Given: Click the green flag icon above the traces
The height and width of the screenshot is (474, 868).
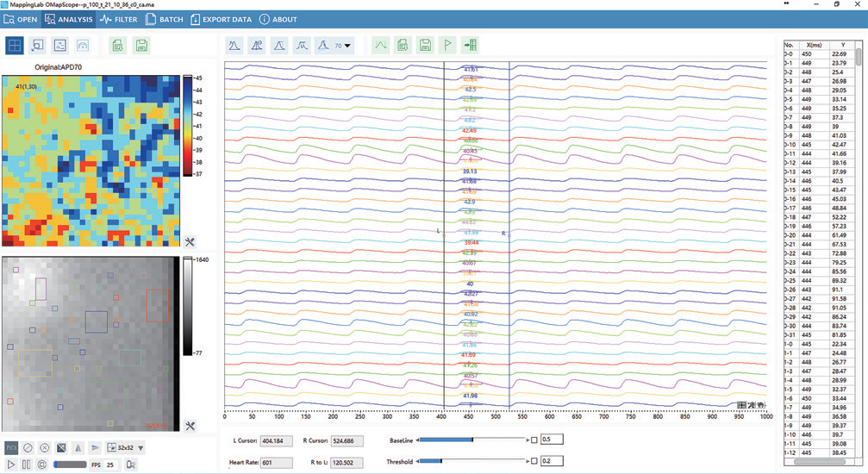Looking at the screenshot, I should [447, 45].
